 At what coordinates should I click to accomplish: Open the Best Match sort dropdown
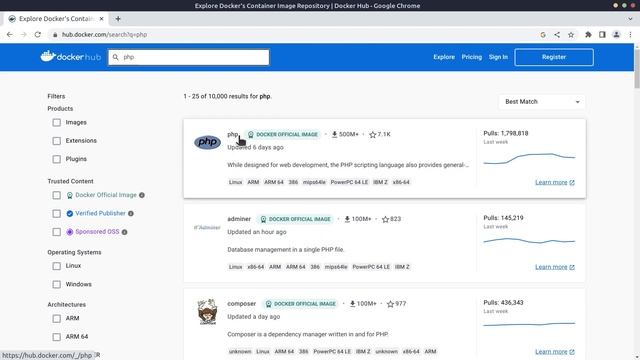(542, 102)
